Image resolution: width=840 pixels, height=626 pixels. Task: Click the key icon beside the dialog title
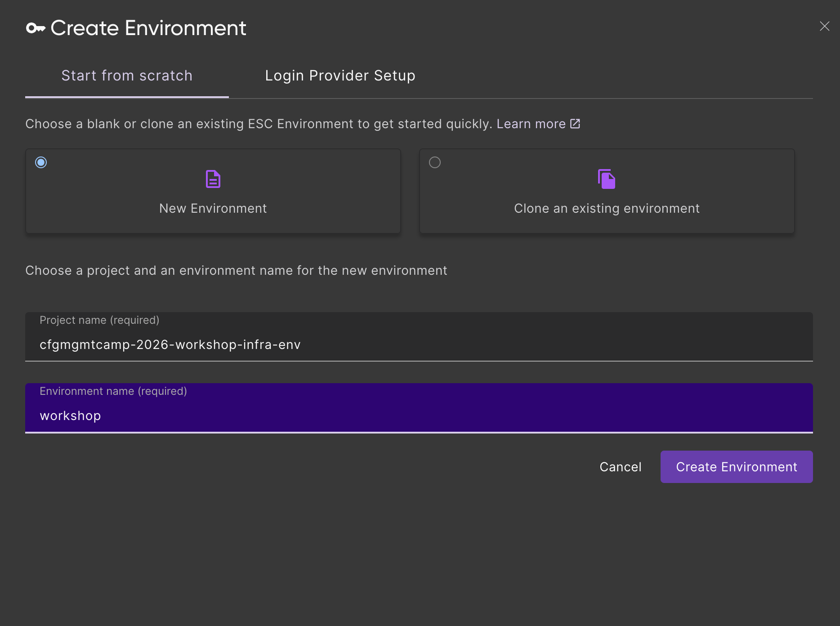tap(36, 28)
